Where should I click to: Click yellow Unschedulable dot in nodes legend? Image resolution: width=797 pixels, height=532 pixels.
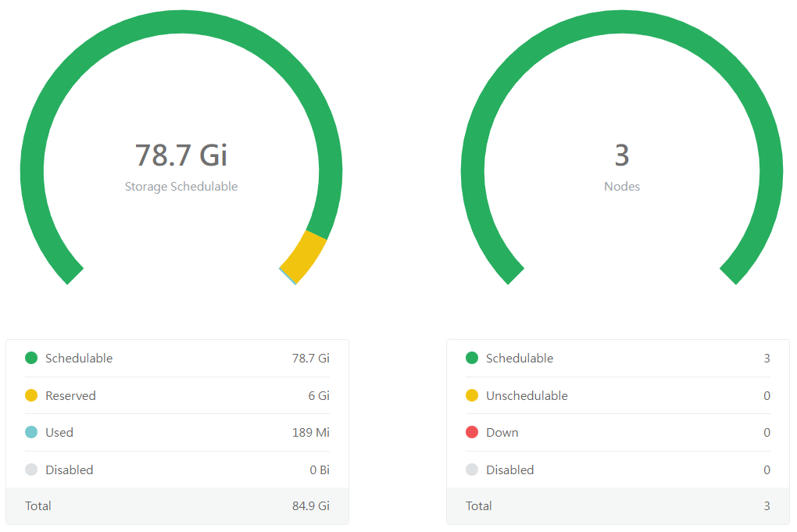pyautogui.click(x=472, y=396)
